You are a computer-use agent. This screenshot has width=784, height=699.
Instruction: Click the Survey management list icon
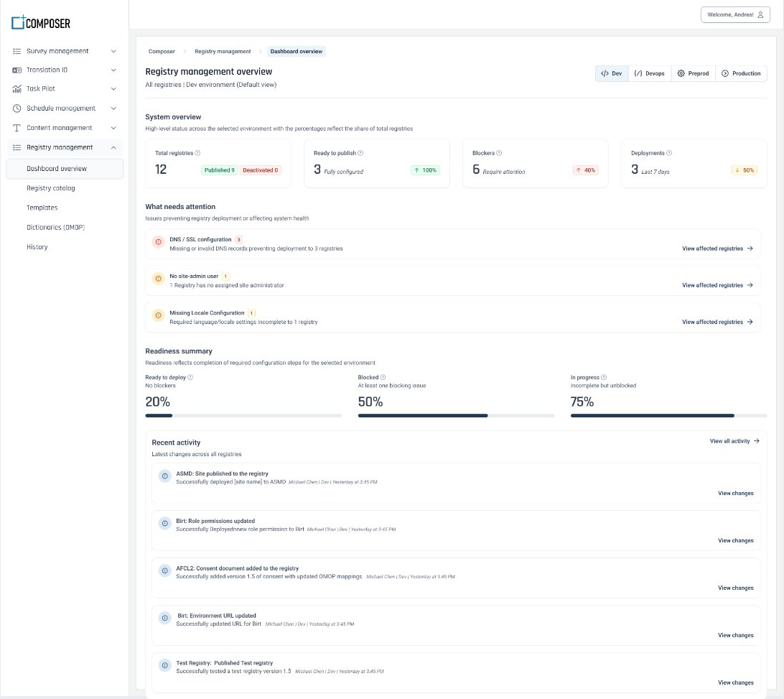(x=17, y=51)
